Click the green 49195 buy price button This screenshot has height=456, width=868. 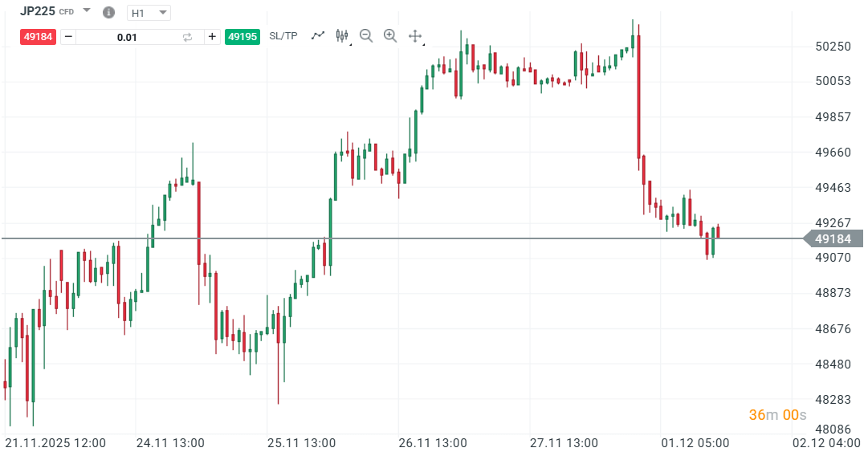point(242,36)
